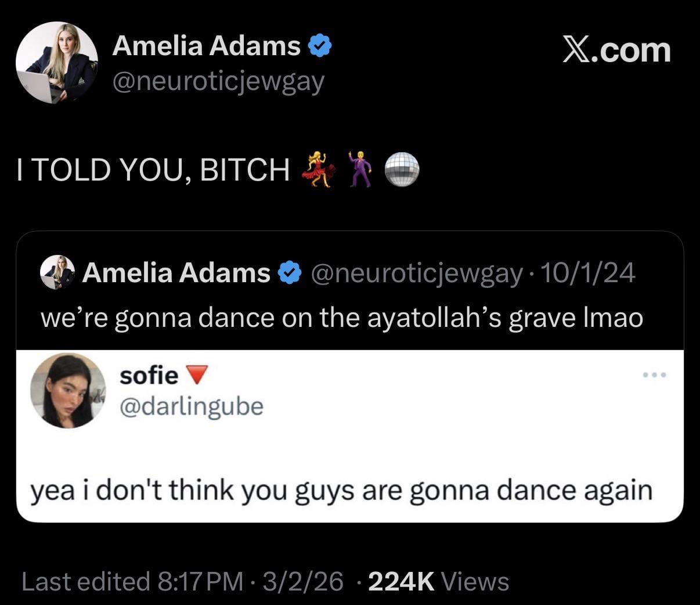View sofie's profile picture
This screenshot has height=605, width=700.
68,391
